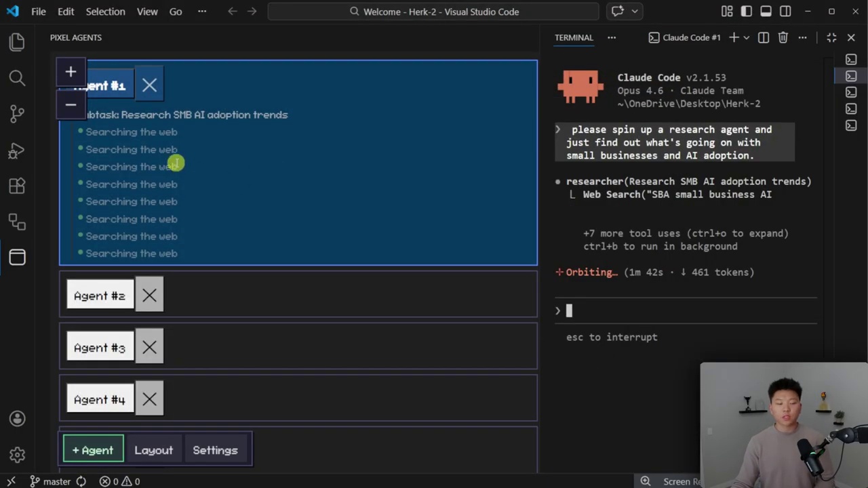Open the Selection menu
The height and width of the screenshot is (488, 868).
105,12
